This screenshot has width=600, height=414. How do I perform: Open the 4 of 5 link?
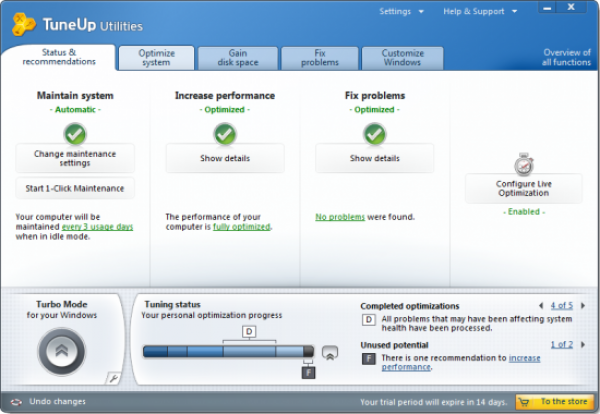[562, 305]
